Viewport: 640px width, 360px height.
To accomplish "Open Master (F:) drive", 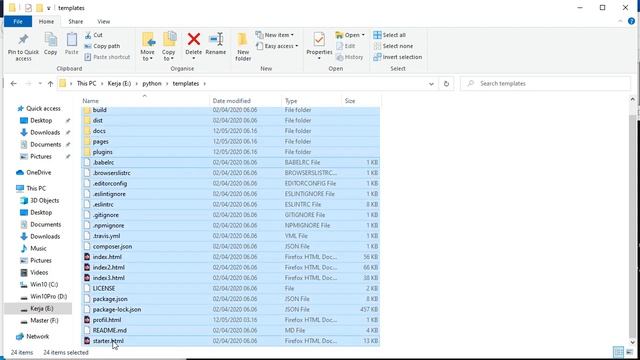I will pyautogui.click(x=40, y=321).
